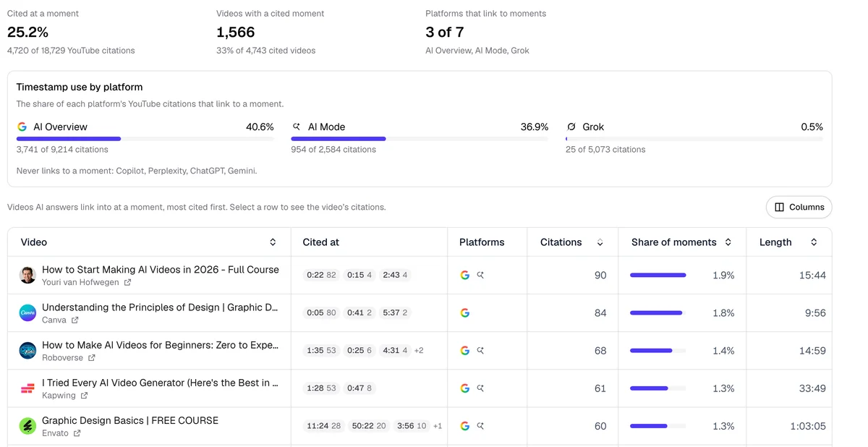Open 'I Tried Every AI Video Generator' row
868x447 pixels.
pos(420,388)
